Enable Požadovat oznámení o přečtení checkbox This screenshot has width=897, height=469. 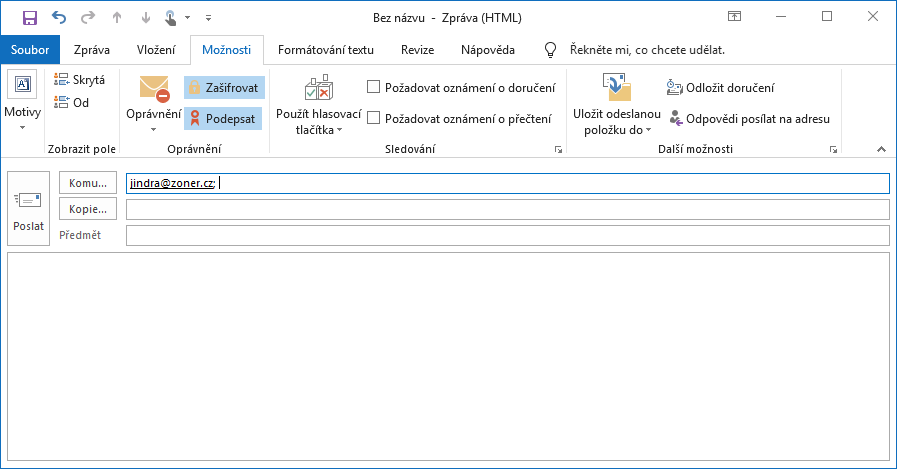374,118
